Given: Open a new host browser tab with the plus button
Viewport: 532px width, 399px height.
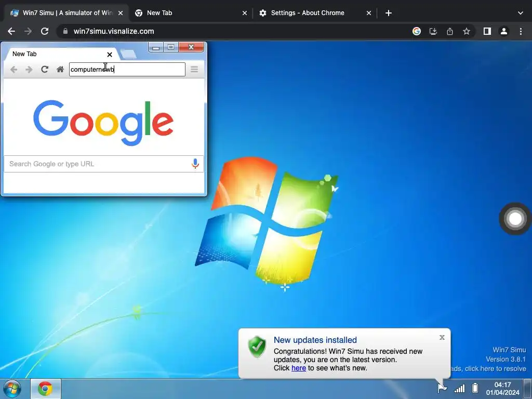Looking at the screenshot, I should coord(389,13).
